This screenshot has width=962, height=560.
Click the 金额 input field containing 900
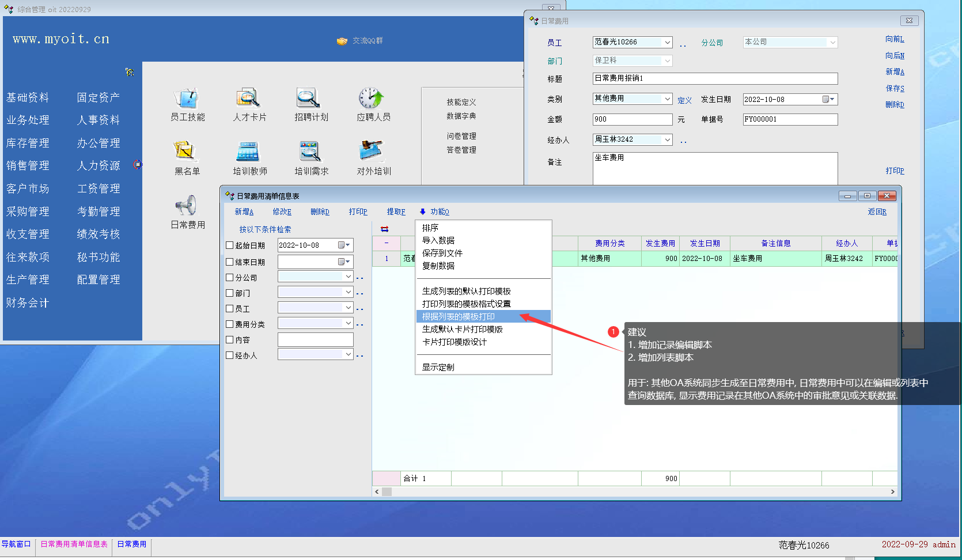pos(632,119)
